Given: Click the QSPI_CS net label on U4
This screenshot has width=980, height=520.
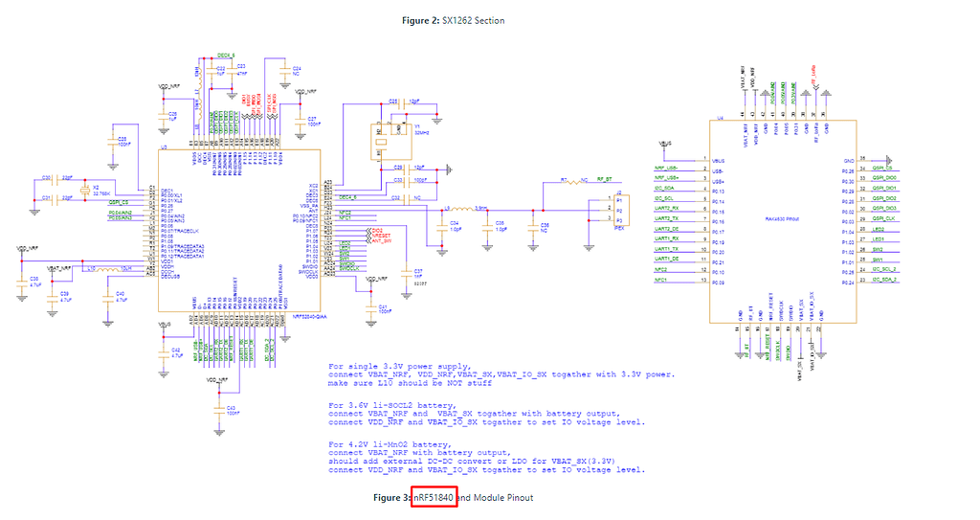Looking at the screenshot, I should (884, 170).
